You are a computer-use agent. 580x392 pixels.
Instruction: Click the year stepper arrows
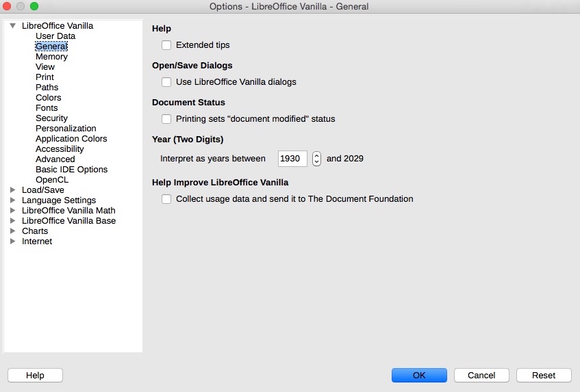coord(316,159)
